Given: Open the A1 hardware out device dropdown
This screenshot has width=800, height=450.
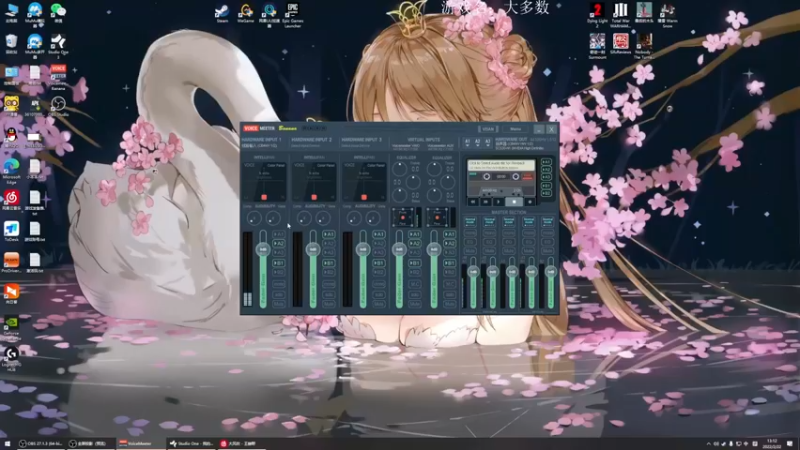Looking at the screenshot, I should (x=467, y=141).
